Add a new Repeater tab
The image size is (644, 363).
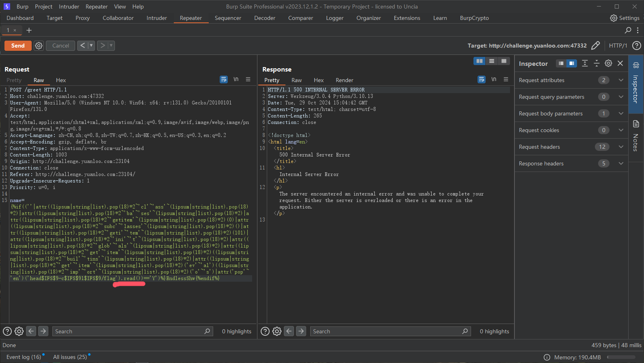pyautogui.click(x=29, y=30)
